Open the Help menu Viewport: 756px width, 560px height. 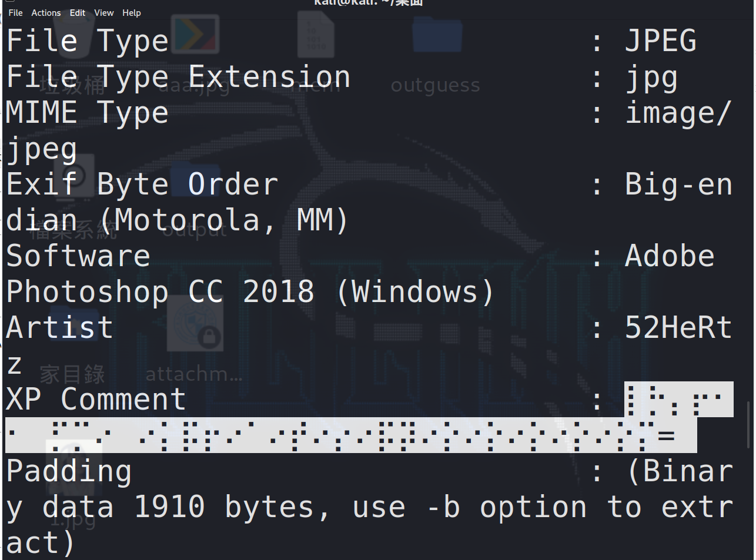132,12
